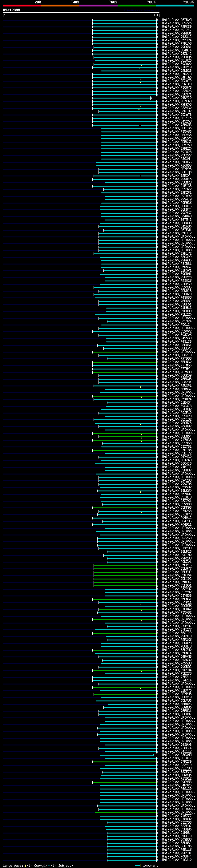The width and height of the screenshot is (197, 868).
Task: Open hit UniRef100_Q43312
Action: pos(176,37)
